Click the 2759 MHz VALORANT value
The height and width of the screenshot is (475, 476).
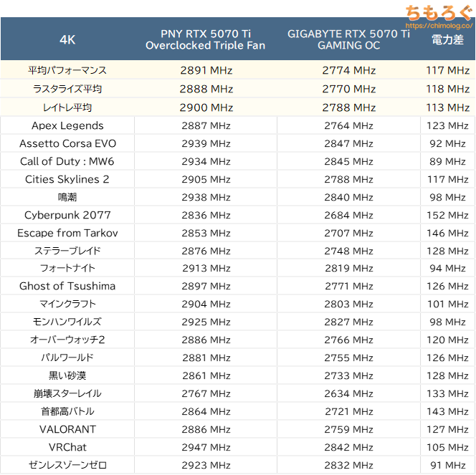tap(348, 429)
